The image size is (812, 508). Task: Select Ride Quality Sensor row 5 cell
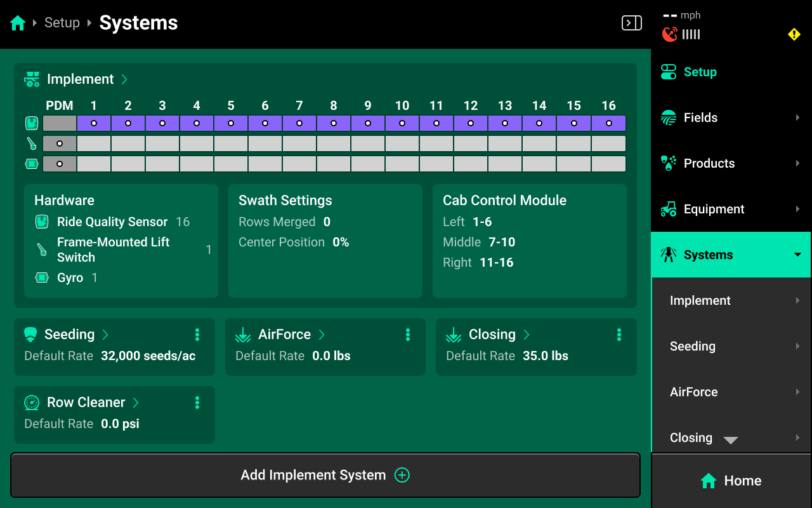231,123
